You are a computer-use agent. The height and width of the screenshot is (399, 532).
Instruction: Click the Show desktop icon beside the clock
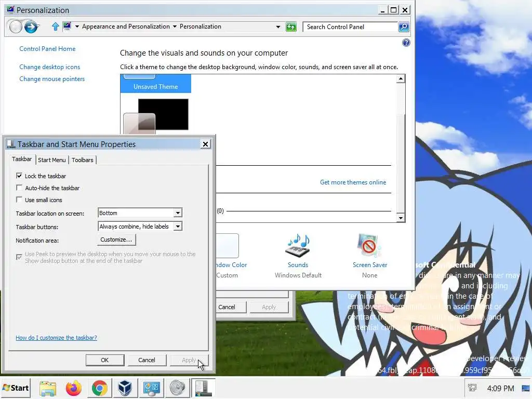point(526,388)
